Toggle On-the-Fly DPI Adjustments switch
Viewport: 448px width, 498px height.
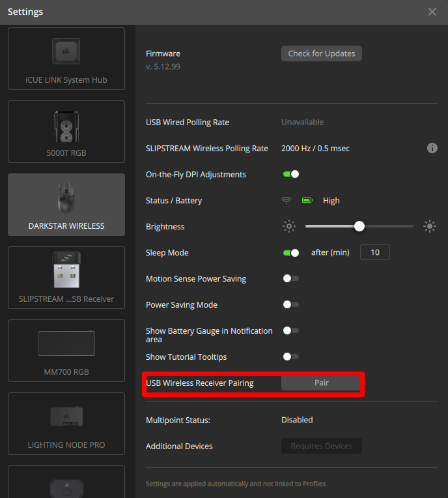[291, 174]
